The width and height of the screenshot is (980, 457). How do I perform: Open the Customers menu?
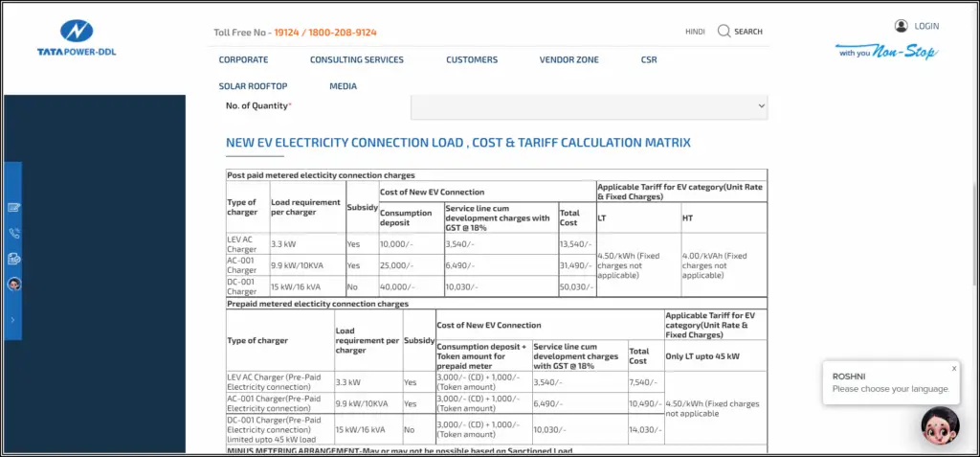[x=472, y=60]
